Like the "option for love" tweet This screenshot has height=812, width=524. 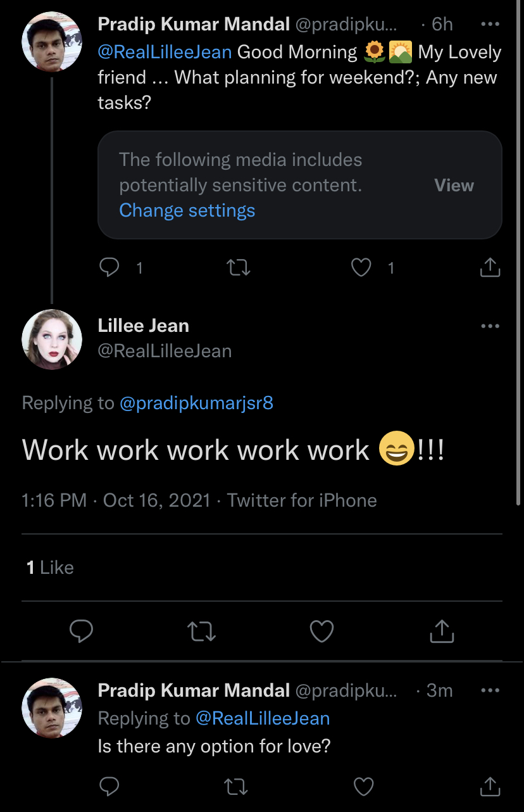point(363,787)
